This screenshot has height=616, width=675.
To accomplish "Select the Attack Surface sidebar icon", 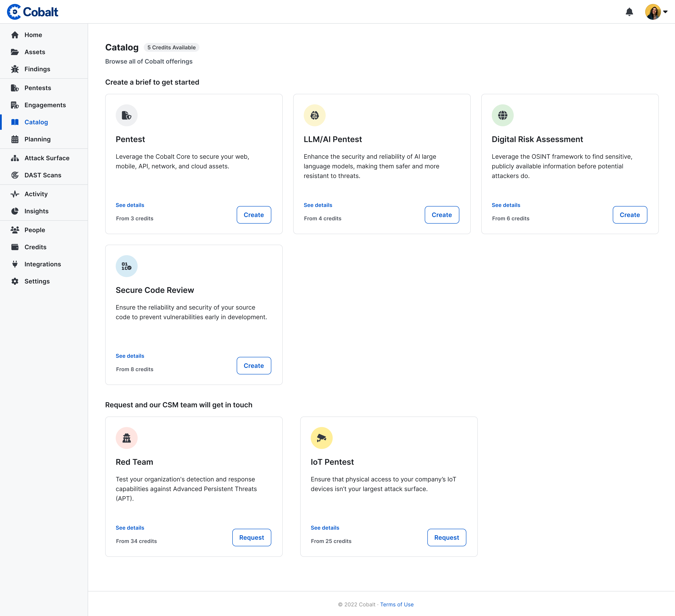I will coord(15,158).
